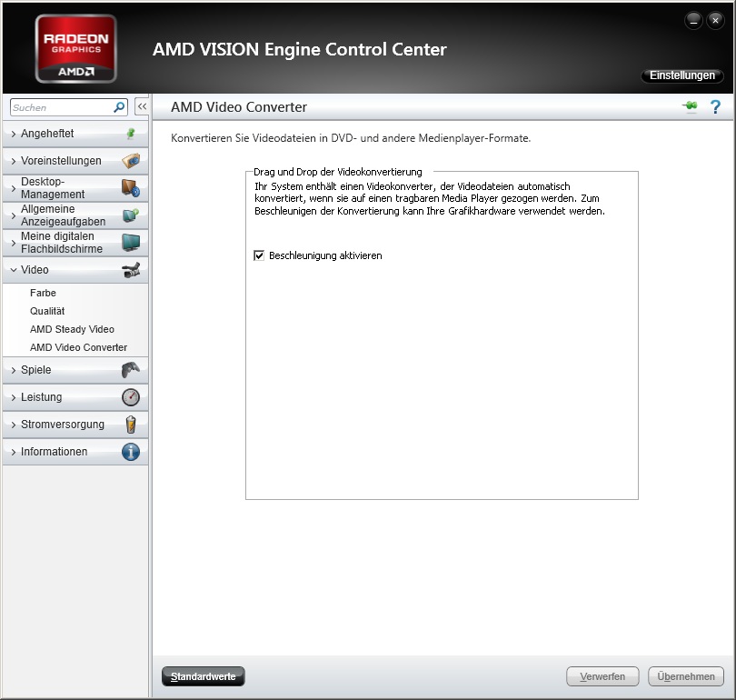This screenshot has width=736, height=700.
Task: Open the Qualität video page
Action: (x=47, y=311)
